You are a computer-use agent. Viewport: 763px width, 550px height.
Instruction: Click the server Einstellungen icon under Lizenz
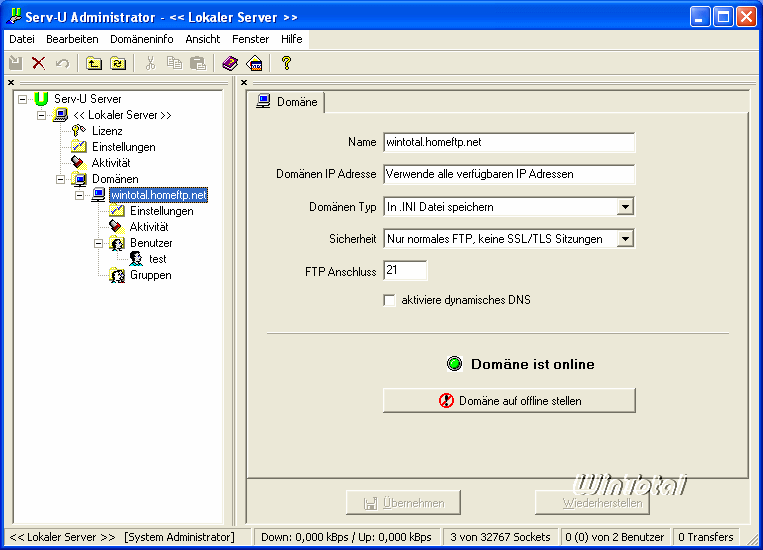(79, 147)
